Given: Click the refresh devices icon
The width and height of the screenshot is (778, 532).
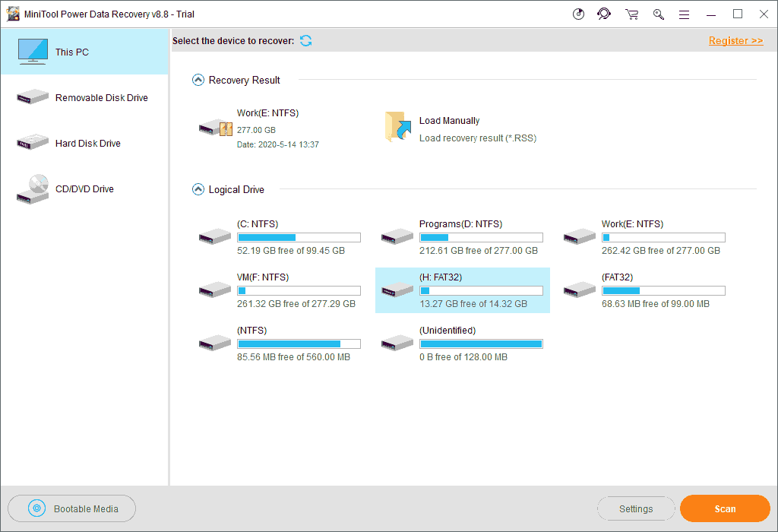Looking at the screenshot, I should click(x=305, y=41).
